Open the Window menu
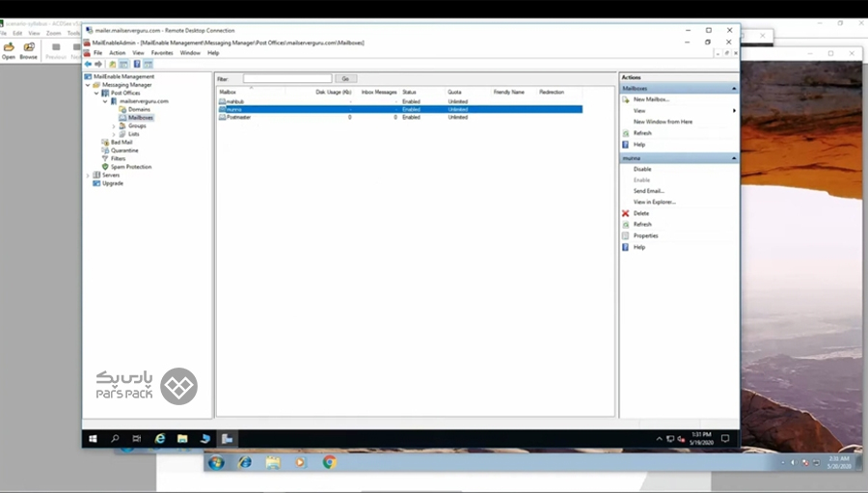868x493 pixels. [190, 53]
